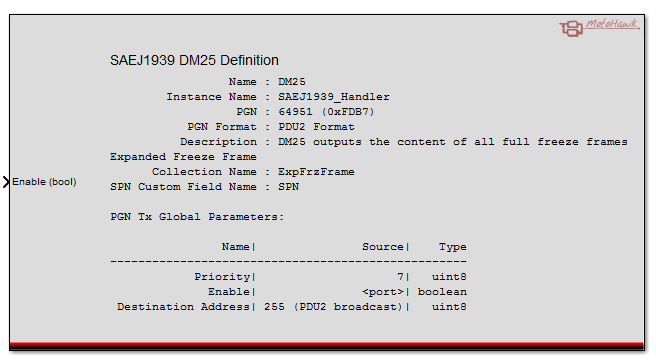
Task: Click the Instance Name field label
Action: 211,97
